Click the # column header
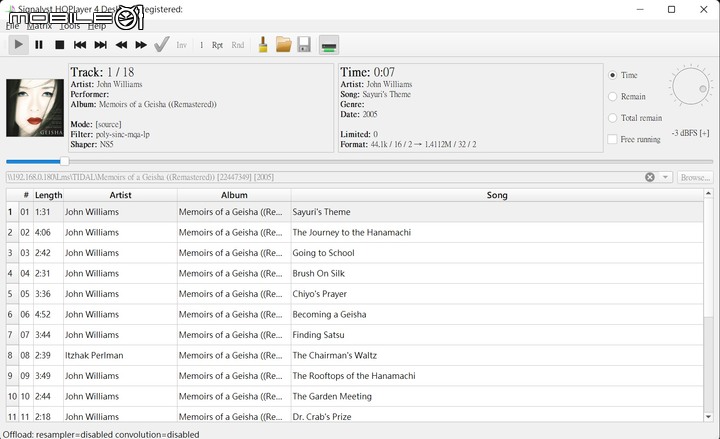Screen dimensions: 720x439 click(x=26, y=195)
